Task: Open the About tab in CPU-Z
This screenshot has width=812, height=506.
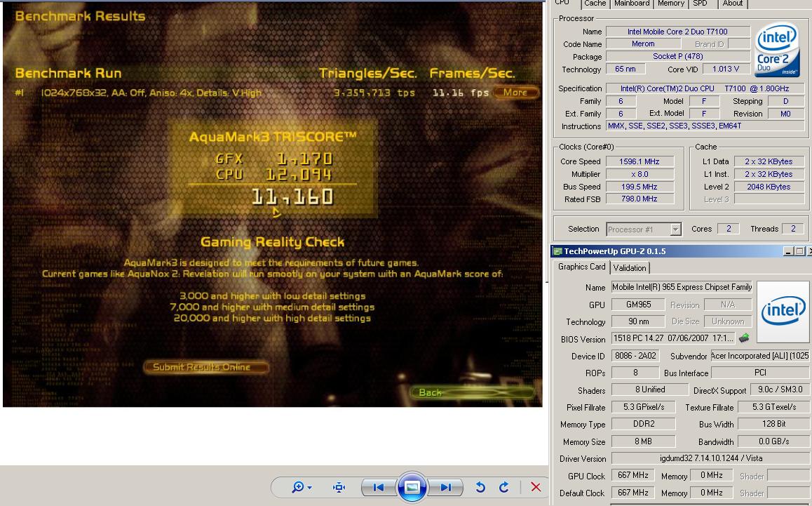Action: click(732, 4)
